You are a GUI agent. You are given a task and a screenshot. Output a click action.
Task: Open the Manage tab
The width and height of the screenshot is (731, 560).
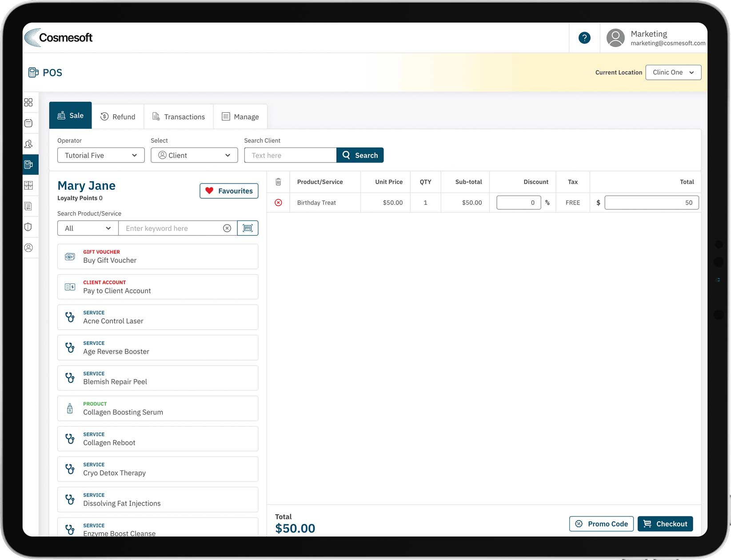pos(240,116)
